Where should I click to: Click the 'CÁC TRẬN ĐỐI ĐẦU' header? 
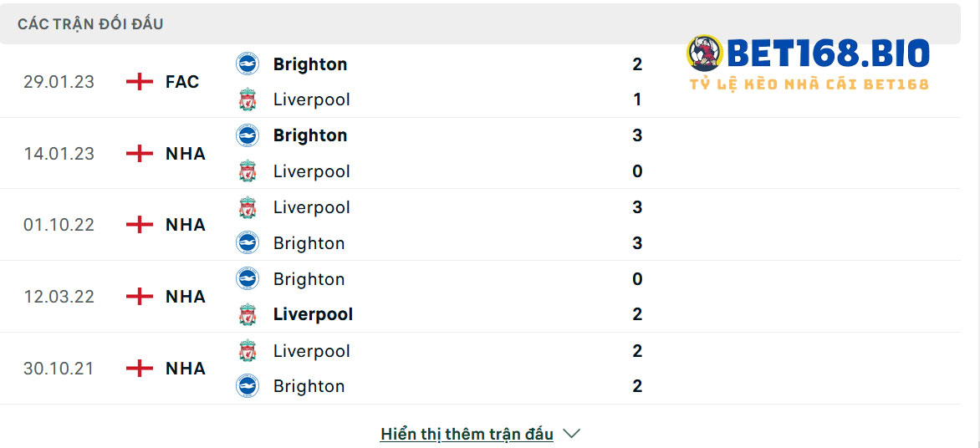tap(90, 24)
